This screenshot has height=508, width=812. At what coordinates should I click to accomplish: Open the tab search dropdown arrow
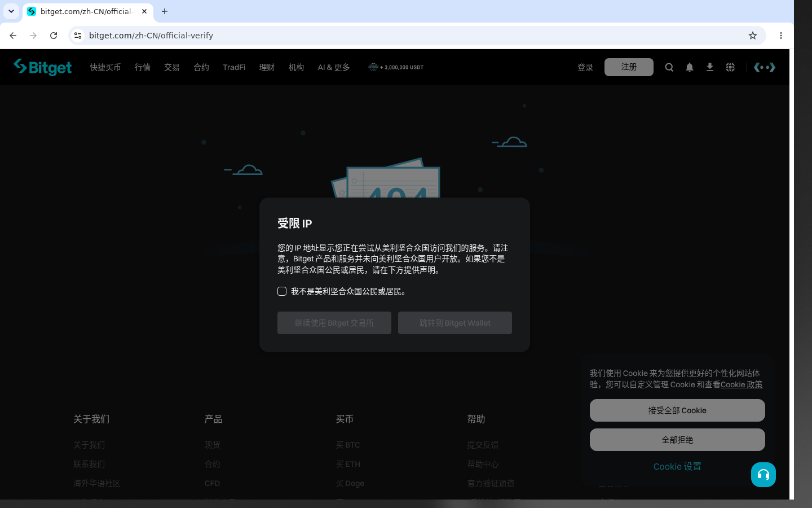11,11
